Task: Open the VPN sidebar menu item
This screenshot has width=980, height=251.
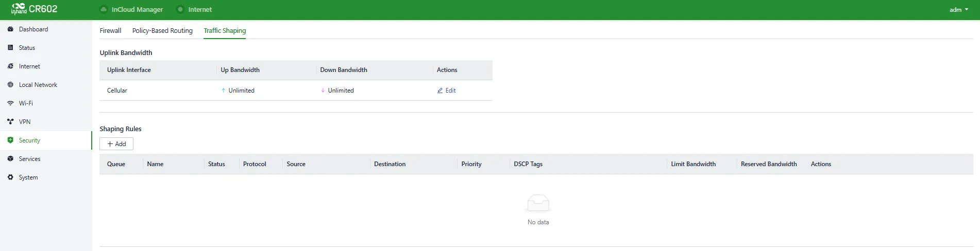Action: pos(46,122)
